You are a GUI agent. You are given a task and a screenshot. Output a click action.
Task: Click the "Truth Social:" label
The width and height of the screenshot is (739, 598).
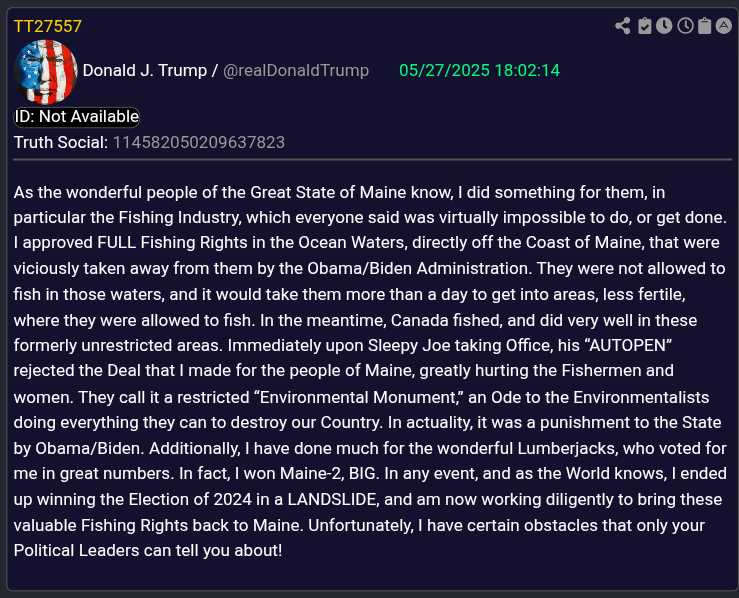[x=60, y=142]
